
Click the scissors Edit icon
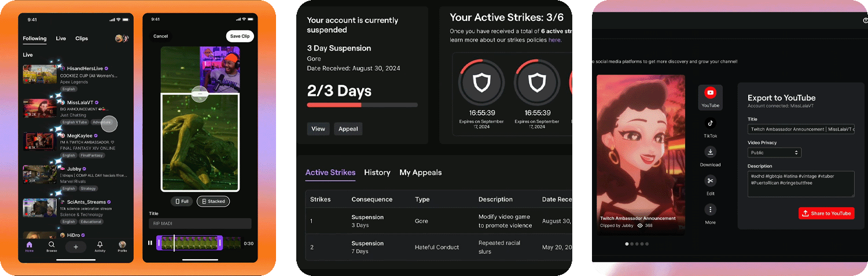point(710,181)
